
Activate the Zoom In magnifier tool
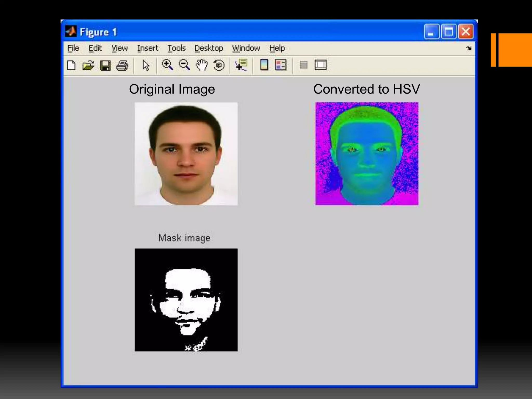pyautogui.click(x=167, y=65)
